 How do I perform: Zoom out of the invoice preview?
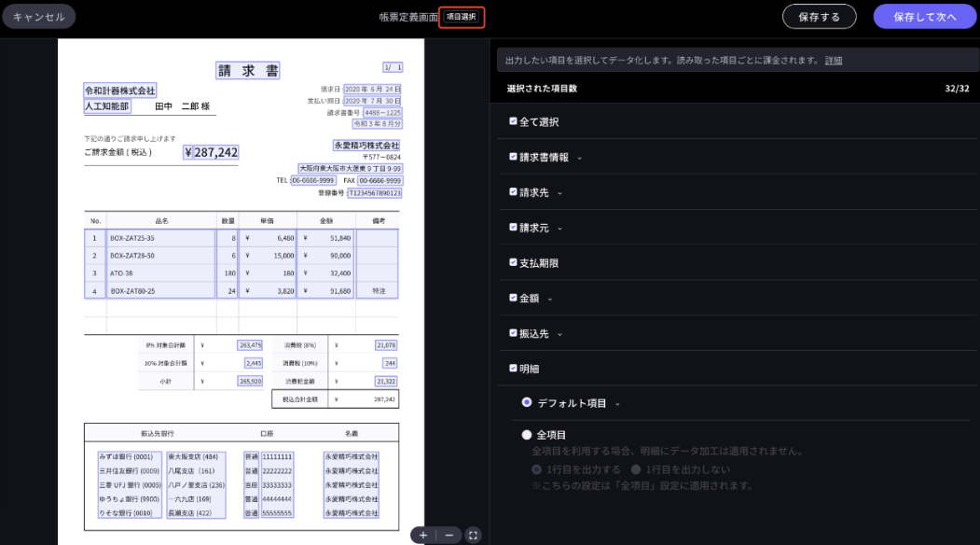pos(449,535)
